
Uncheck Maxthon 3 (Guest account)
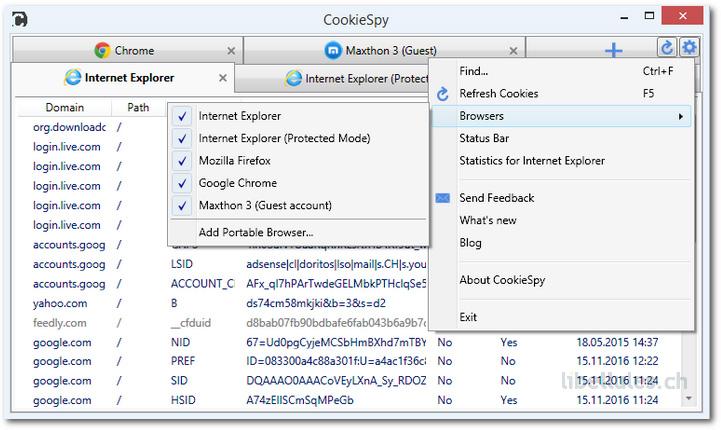coord(182,206)
